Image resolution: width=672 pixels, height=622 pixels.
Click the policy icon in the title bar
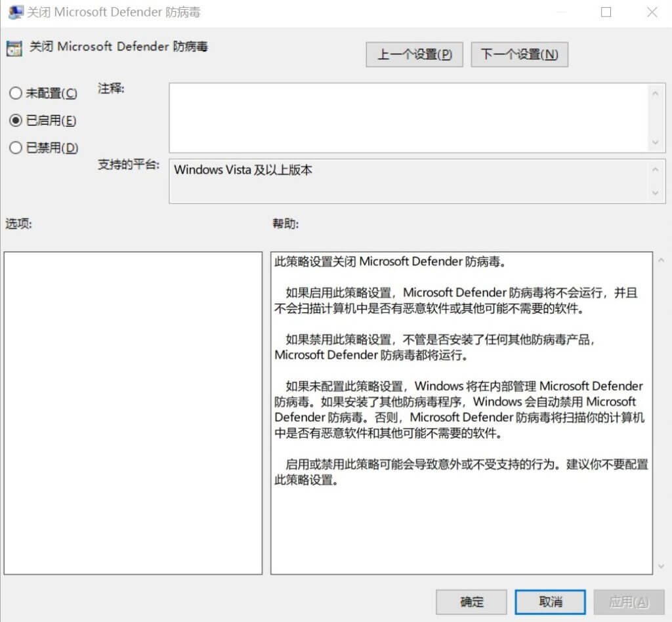[14, 12]
